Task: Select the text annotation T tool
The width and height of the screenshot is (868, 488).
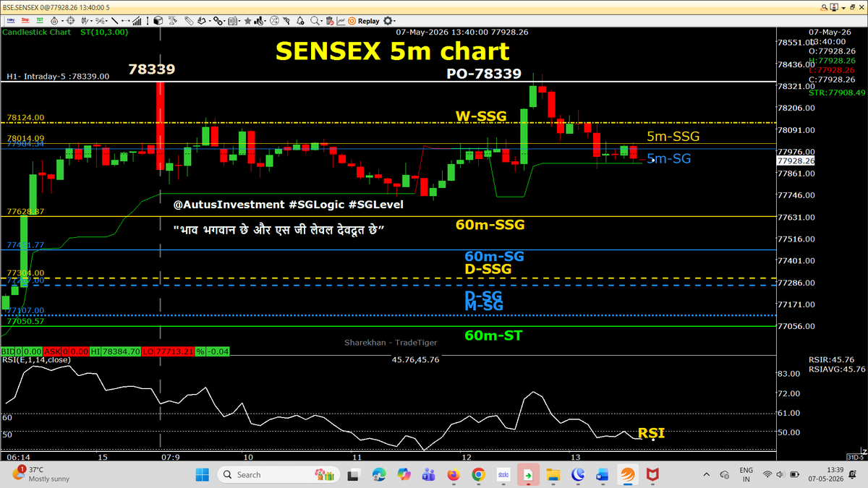Action: coord(172,21)
